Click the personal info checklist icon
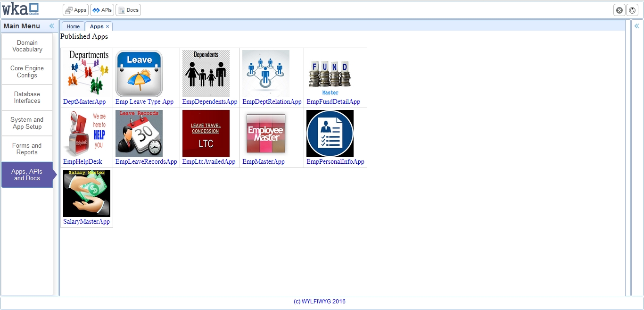Viewport: 644px width, 310px height. [330, 134]
